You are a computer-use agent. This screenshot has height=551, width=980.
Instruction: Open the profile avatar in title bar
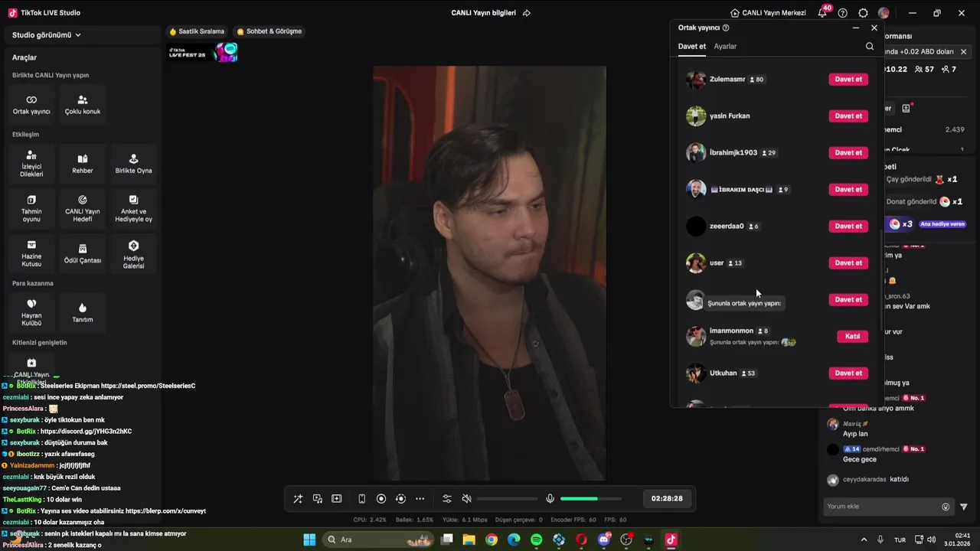[884, 13]
